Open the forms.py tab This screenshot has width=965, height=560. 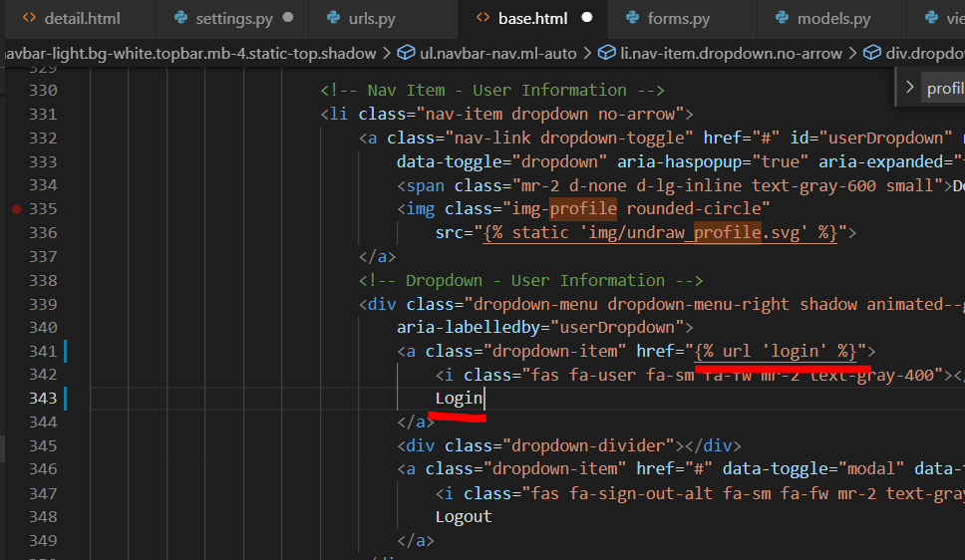[x=678, y=19]
